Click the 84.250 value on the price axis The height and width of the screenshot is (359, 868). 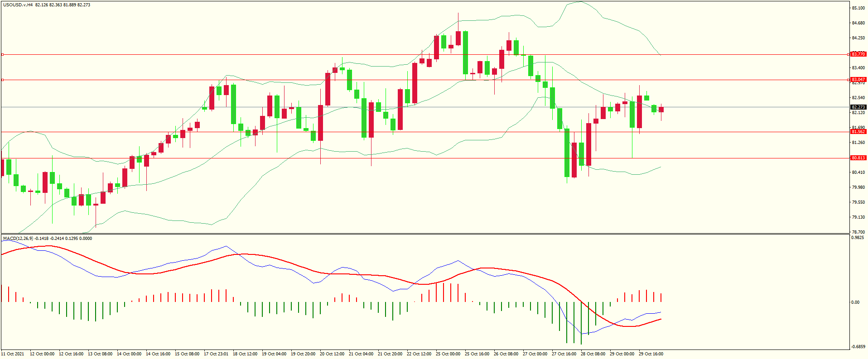tap(858, 38)
